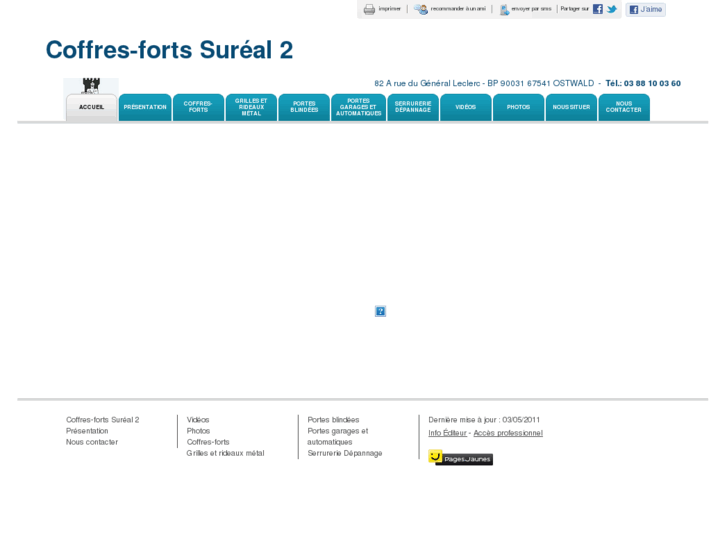Open the Accueil tab

(91, 108)
